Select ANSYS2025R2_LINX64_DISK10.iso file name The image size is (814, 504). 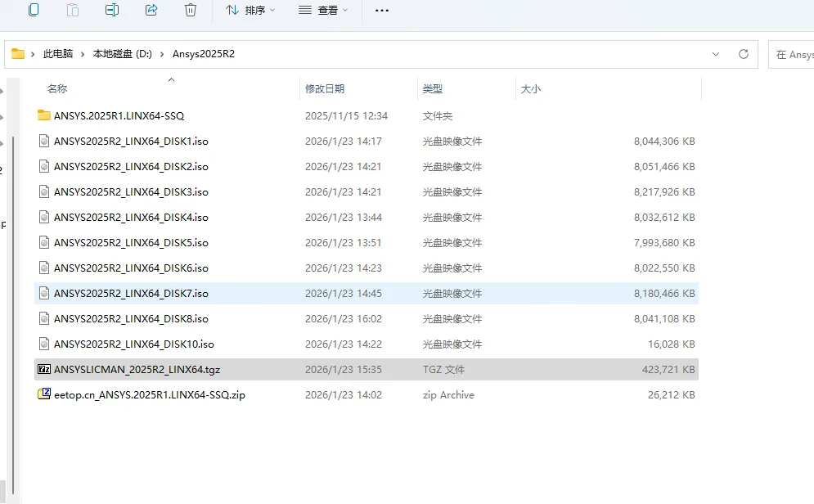tap(134, 344)
